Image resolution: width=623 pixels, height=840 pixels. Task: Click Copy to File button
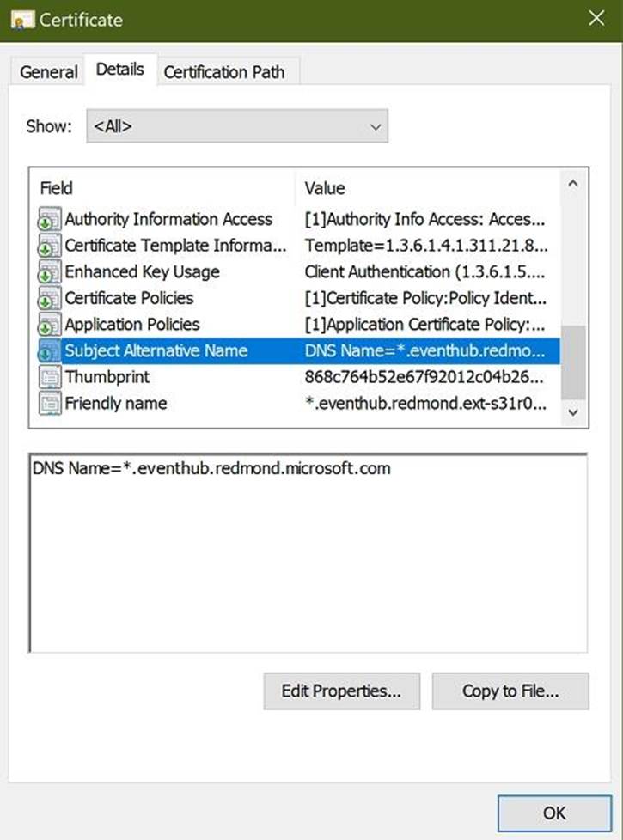click(510, 691)
